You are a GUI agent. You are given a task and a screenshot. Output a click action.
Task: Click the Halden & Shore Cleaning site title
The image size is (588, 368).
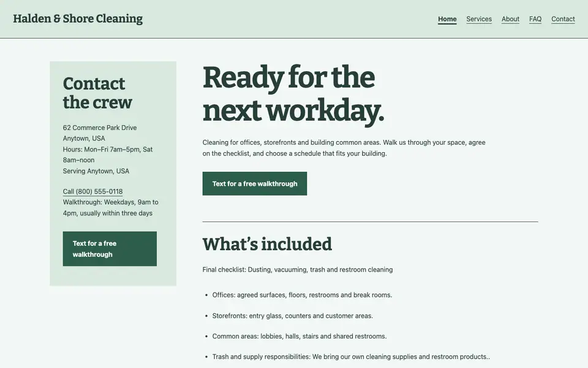pyautogui.click(x=78, y=19)
